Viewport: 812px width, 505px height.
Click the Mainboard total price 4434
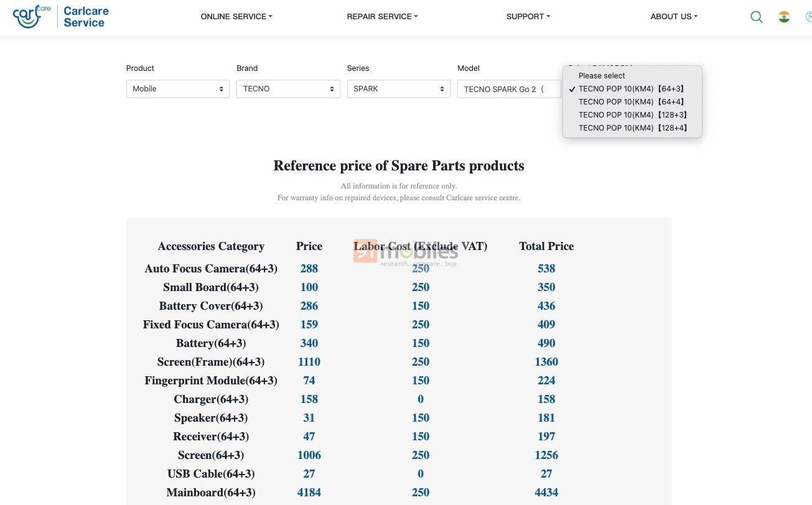[546, 493]
